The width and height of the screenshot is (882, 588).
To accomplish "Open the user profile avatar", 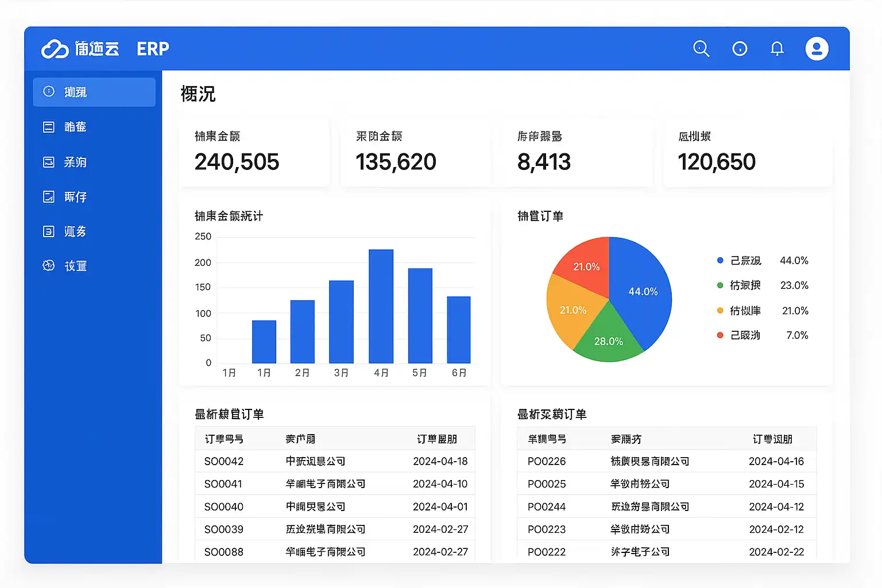I will pos(817,49).
